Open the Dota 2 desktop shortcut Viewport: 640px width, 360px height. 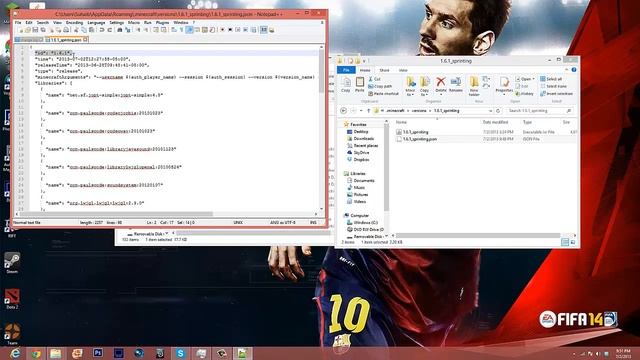coord(12,299)
